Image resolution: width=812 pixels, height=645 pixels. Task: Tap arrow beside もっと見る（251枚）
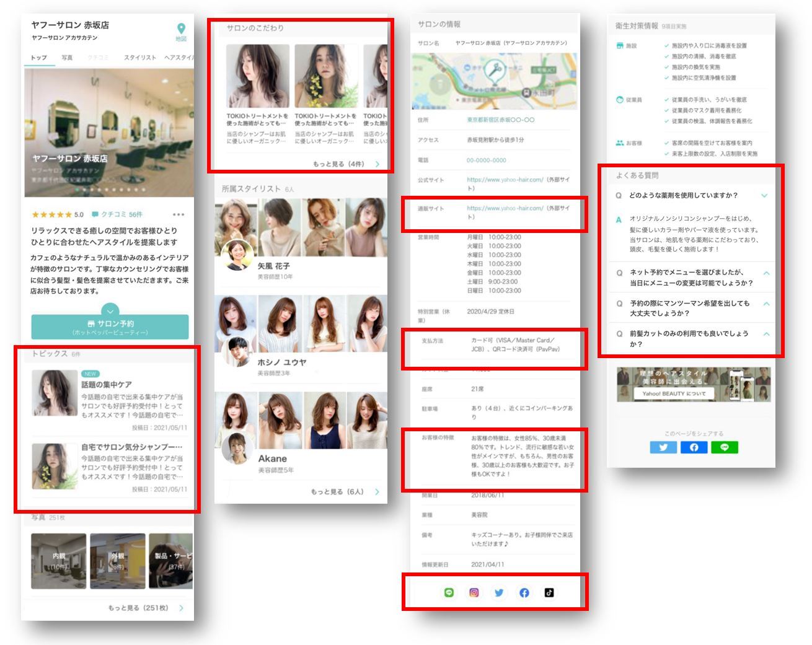(x=181, y=608)
